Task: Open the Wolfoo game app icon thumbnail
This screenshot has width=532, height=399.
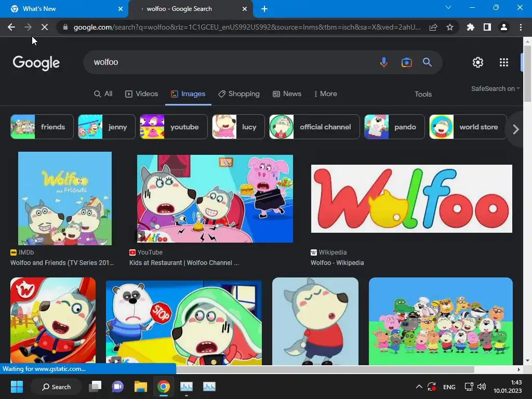Action: (53, 321)
